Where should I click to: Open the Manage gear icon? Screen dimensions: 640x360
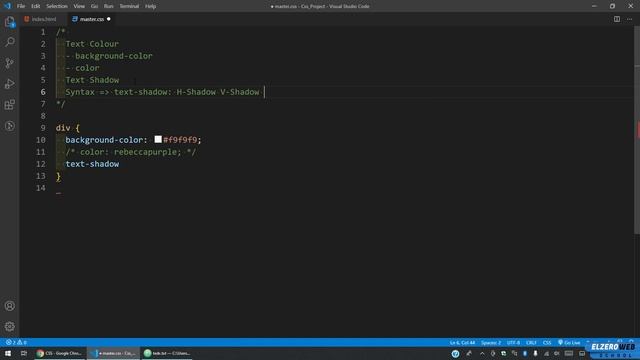10,327
